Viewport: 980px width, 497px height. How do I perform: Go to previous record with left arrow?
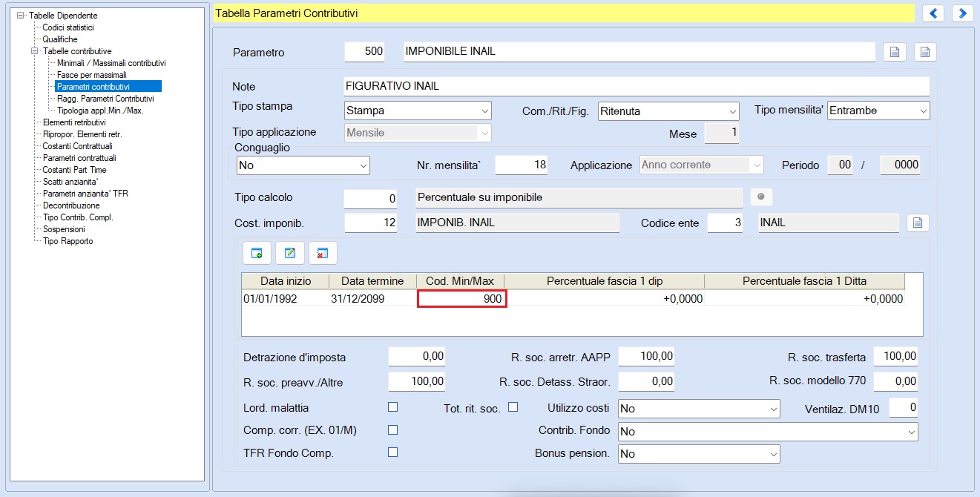click(933, 13)
